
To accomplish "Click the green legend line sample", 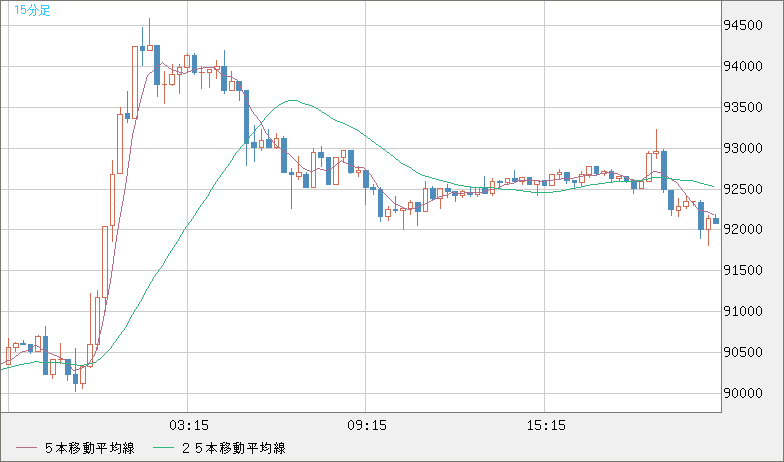I will tap(164, 448).
